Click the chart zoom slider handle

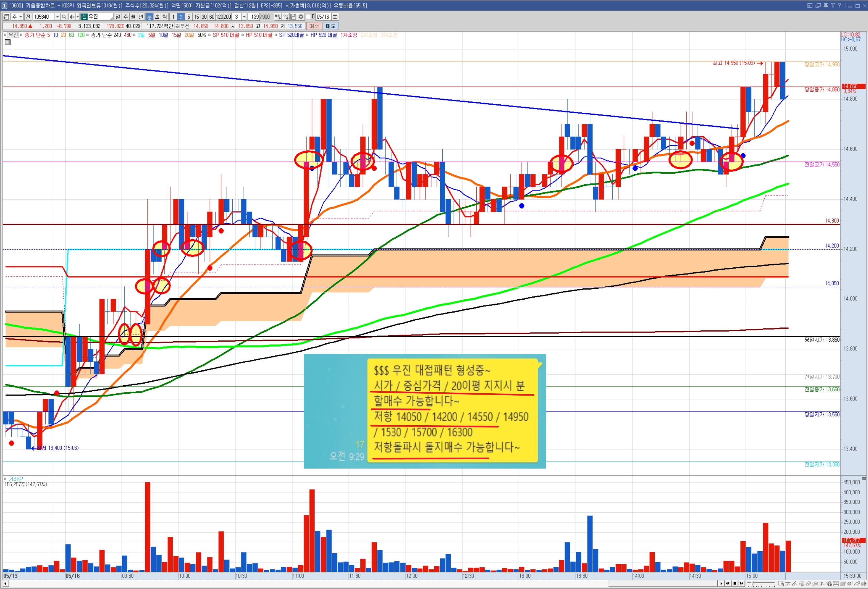point(753,583)
